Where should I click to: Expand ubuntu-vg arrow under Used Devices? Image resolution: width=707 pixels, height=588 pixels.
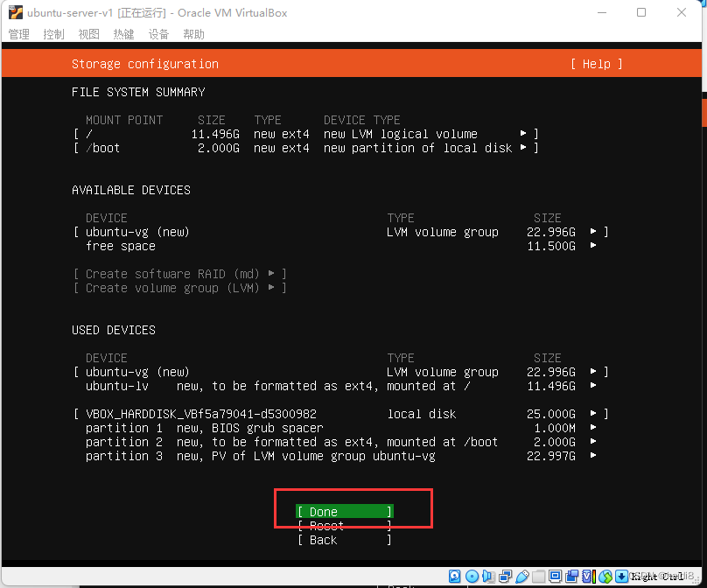pos(593,371)
